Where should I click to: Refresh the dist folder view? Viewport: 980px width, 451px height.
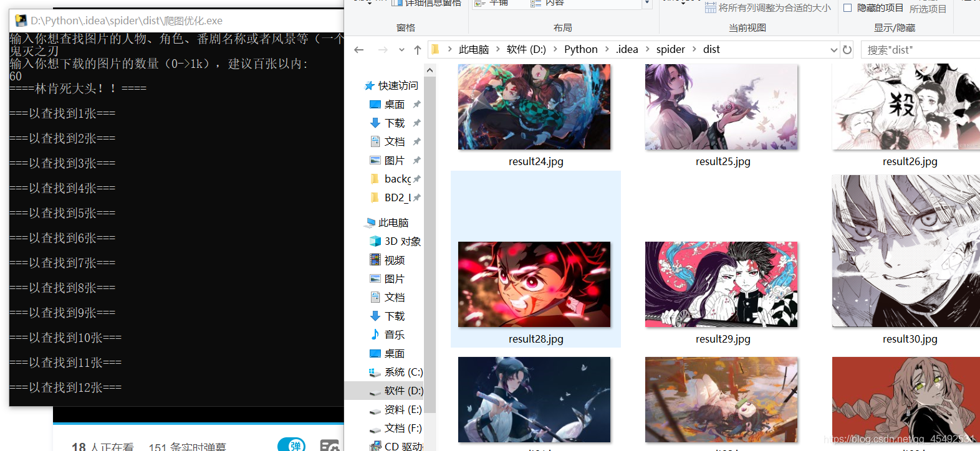847,50
